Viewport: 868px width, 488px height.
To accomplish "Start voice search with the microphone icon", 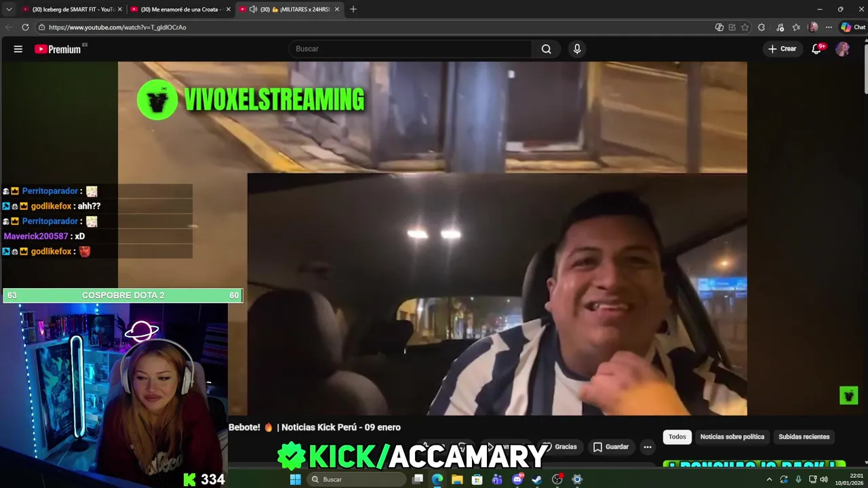I will (x=577, y=49).
